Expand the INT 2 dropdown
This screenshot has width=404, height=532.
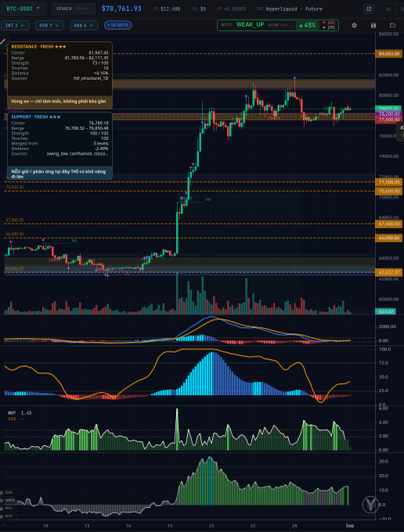coord(15,26)
